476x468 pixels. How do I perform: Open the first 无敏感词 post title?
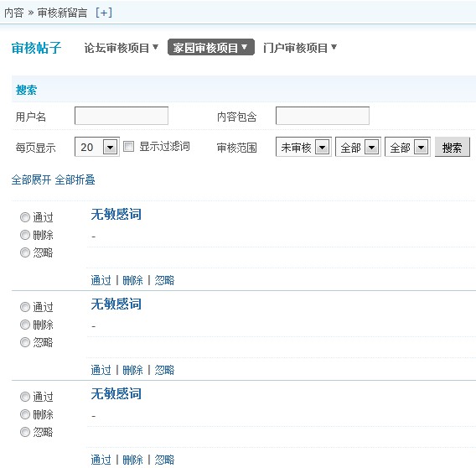[x=116, y=214]
